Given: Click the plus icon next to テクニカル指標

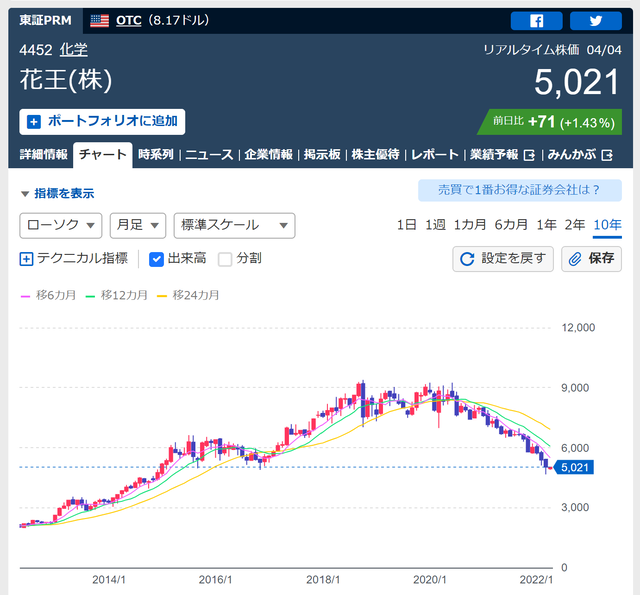Looking at the screenshot, I should point(26,259).
